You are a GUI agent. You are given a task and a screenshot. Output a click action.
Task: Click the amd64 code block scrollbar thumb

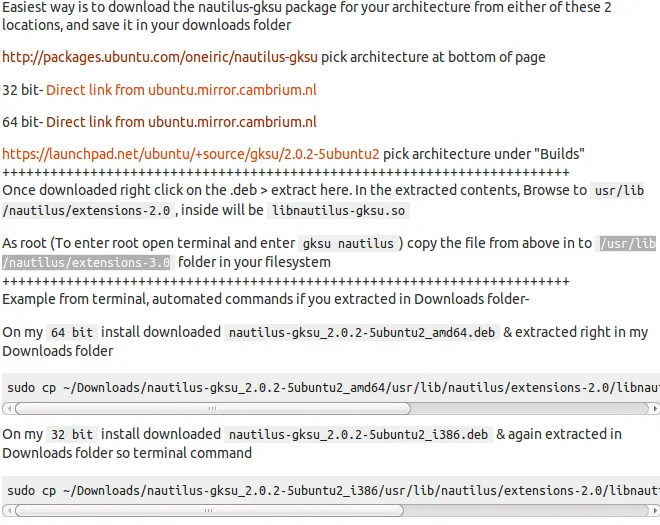tap(212, 408)
